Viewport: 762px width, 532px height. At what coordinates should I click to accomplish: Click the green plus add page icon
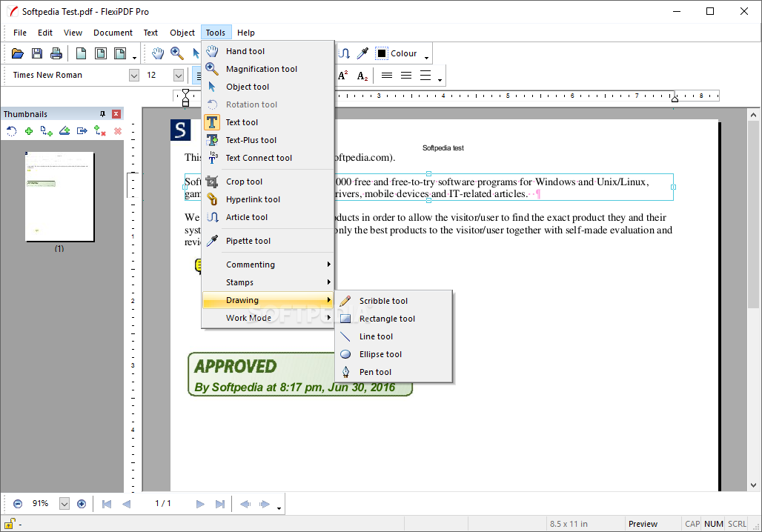[29, 131]
